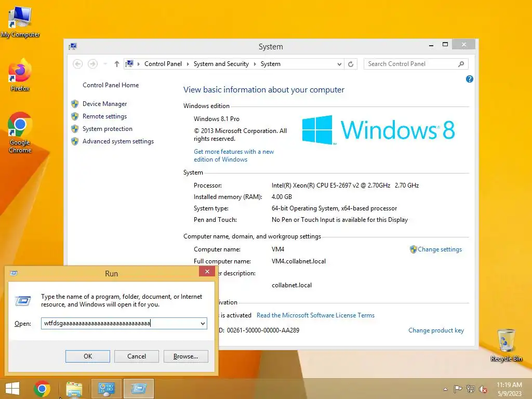This screenshot has width=532, height=399.
Task: Click shield icon beside Remote settings
Action: pyautogui.click(x=75, y=116)
